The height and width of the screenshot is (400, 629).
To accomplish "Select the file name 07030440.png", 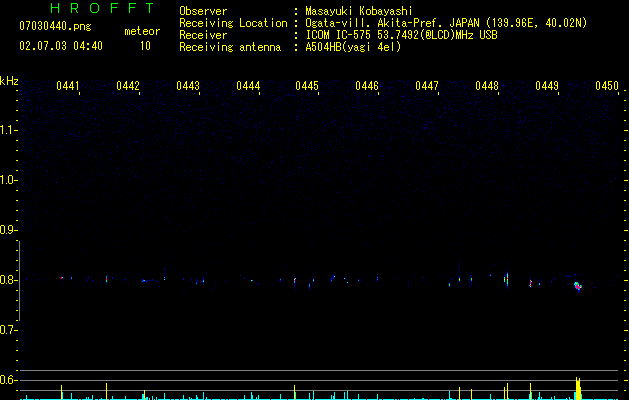I will coord(55,26).
